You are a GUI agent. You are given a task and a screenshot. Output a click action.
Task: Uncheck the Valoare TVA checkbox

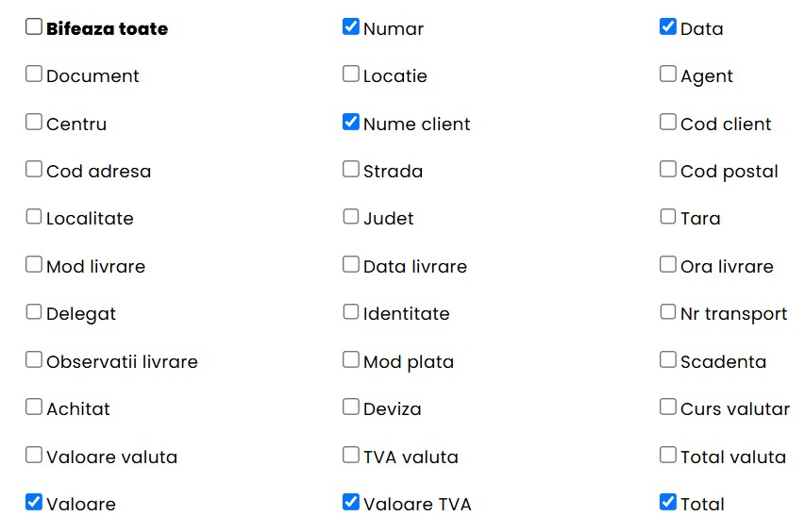351,502
